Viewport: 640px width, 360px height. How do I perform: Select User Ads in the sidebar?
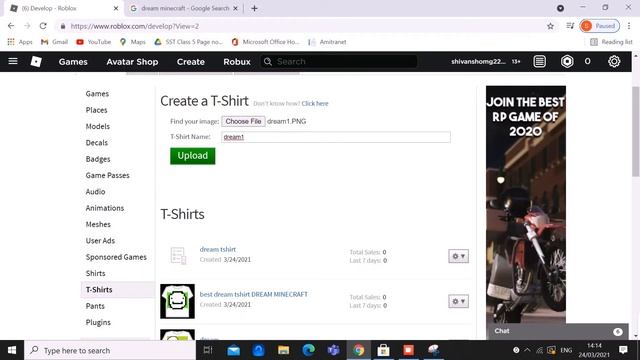[100, 240]
